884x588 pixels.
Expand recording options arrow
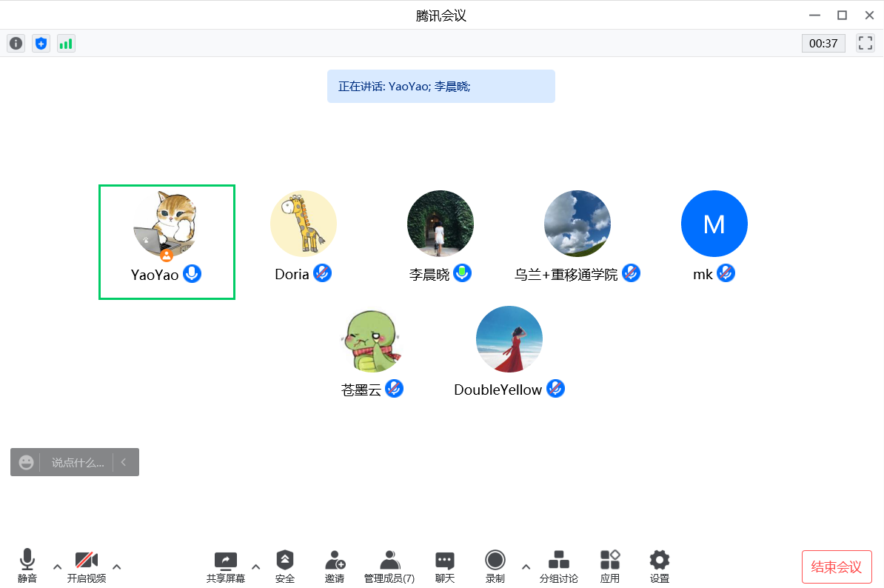(x=526, y=567)
